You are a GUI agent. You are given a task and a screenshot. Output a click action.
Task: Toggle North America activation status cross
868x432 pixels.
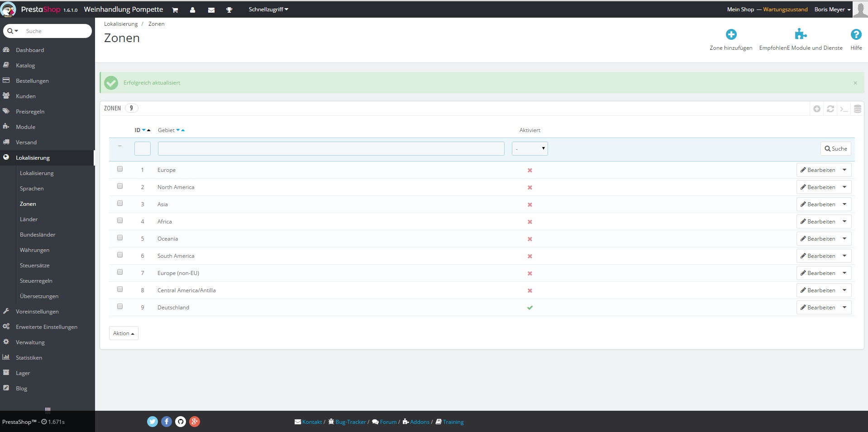[530, 188]
